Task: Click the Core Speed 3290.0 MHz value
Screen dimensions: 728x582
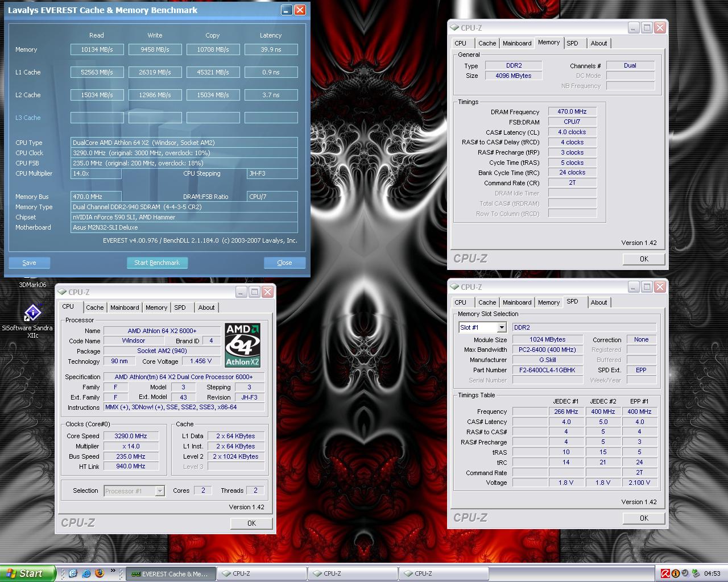Action: [x=131, y=436]
